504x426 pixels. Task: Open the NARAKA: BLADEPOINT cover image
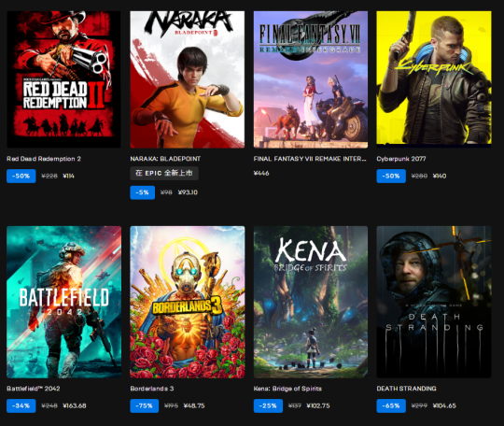(187, 79)
